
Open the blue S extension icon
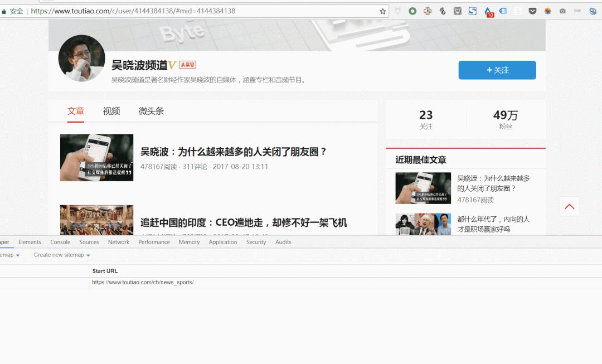pyautogui.click(x=472, y=11)
